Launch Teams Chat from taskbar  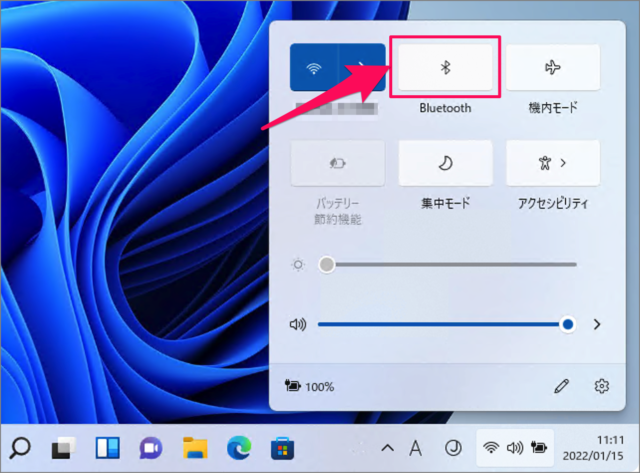tap(152, 447)
